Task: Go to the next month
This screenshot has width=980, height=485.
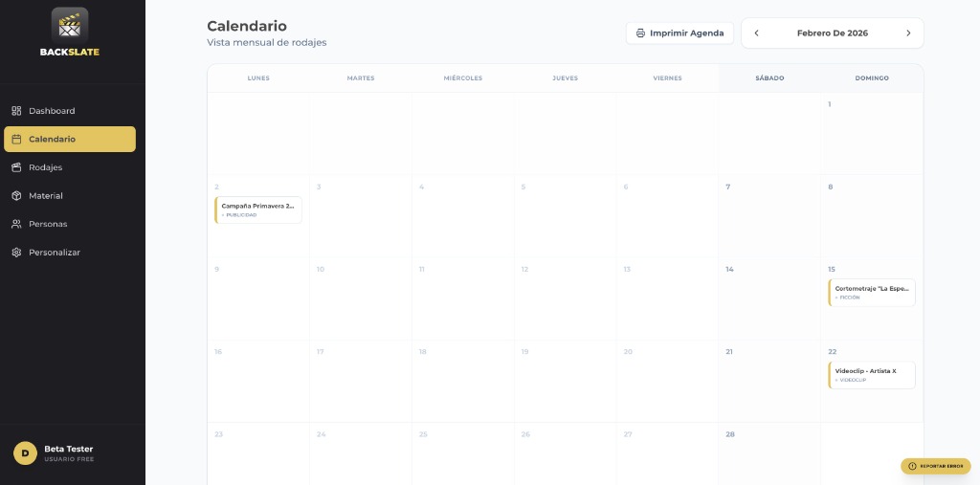Action: point(908,33)
